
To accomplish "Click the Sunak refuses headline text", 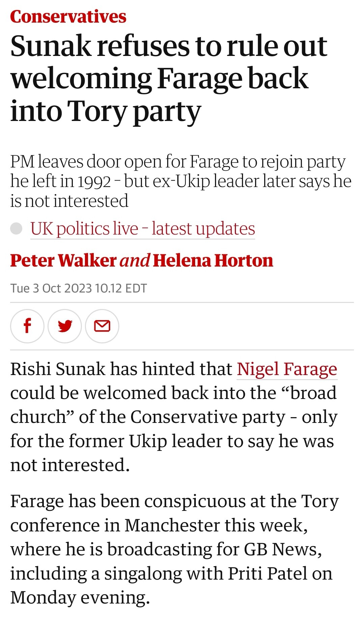I will point(169,79).
